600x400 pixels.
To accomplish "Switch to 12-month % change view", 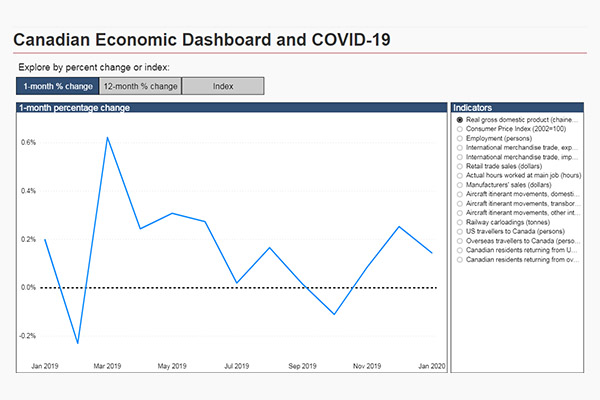I will (140, 86).
